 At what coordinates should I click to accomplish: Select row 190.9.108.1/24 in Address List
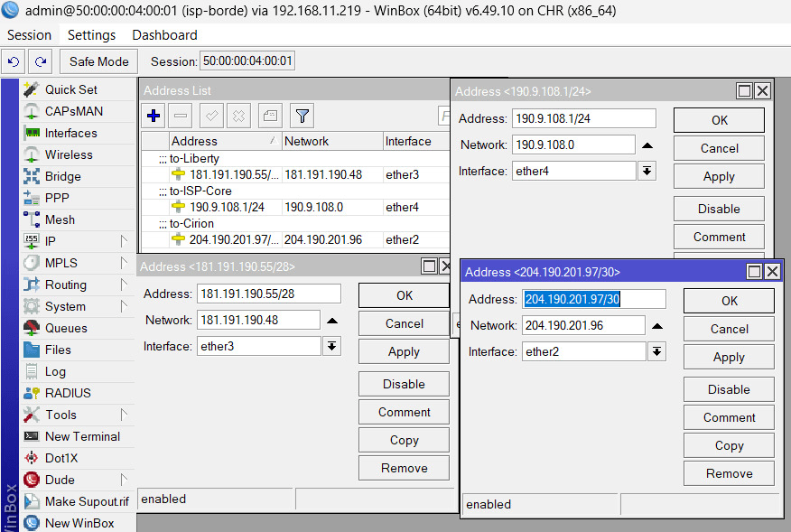pyautogui.click(x=295, y=207)
